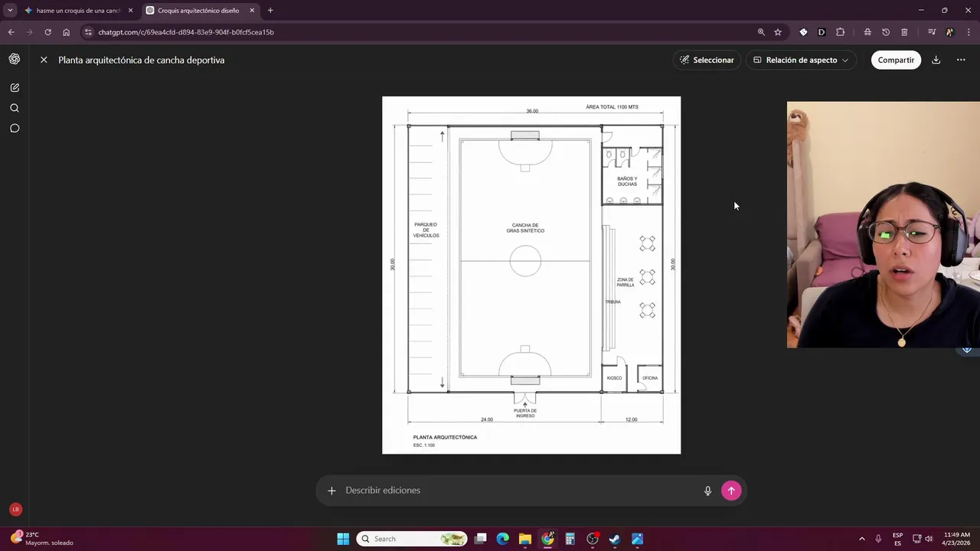This screenshot has width=980, height=551.
Task: Download the generated image
Action: pyautogui.click(x=936, y=60)
